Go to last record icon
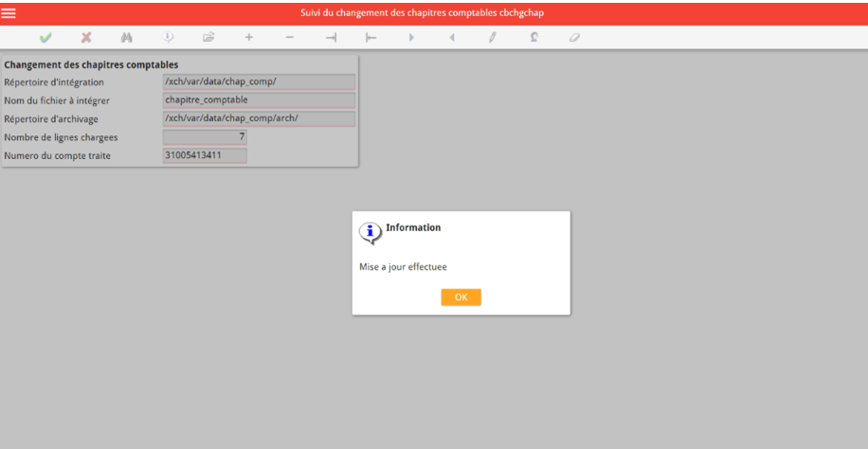The height and width of the screenshot is (449, 868). 331,38
